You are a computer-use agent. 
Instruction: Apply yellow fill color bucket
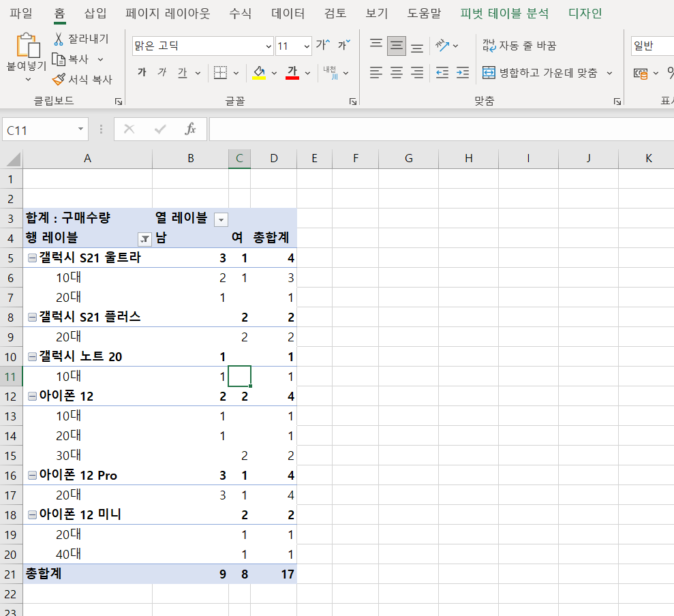point(259,73)
